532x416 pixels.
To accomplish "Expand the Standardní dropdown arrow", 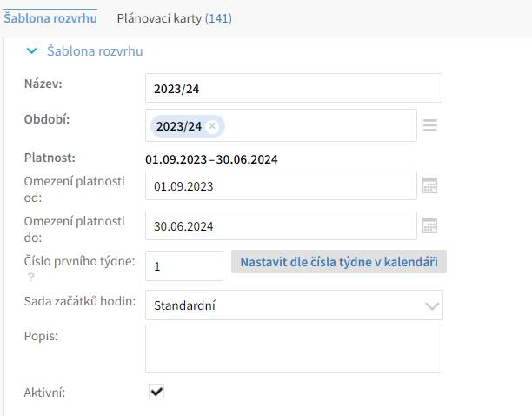I will [432, 306].
